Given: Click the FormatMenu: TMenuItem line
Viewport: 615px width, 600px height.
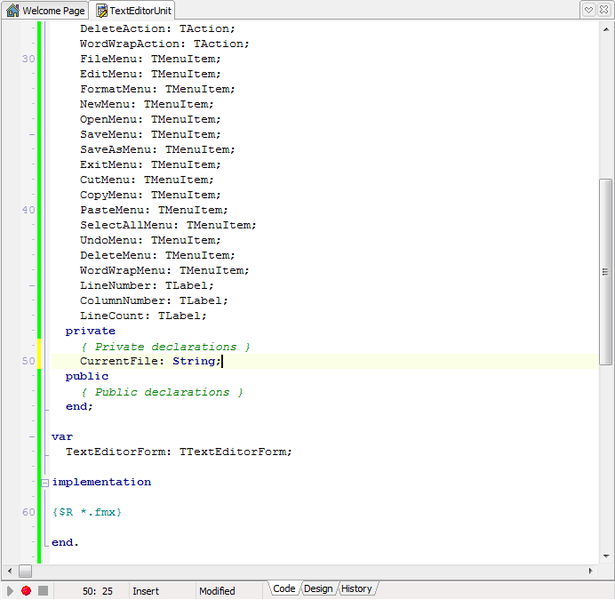Looking at the screenshot, I should pos(157,89).
